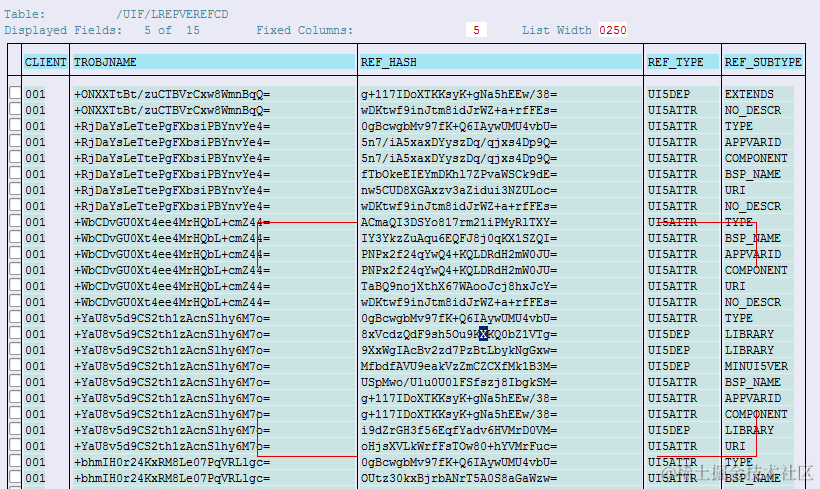This screenshot has width=820, height=489.
Task: Click the Fixed Columns field showing 5
Action: (x=476, y=30)
